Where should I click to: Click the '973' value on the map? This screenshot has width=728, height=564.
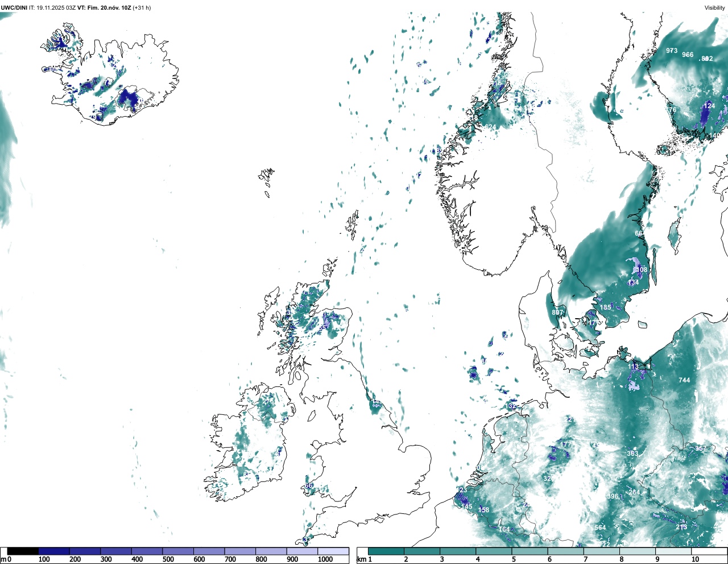tap(672, 51)
